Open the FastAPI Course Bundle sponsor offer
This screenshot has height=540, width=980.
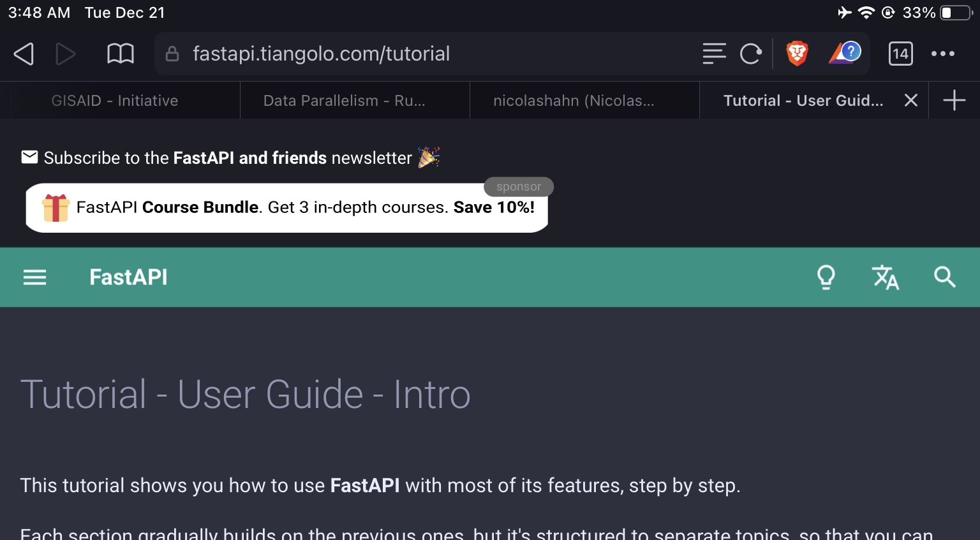[286, 207]
